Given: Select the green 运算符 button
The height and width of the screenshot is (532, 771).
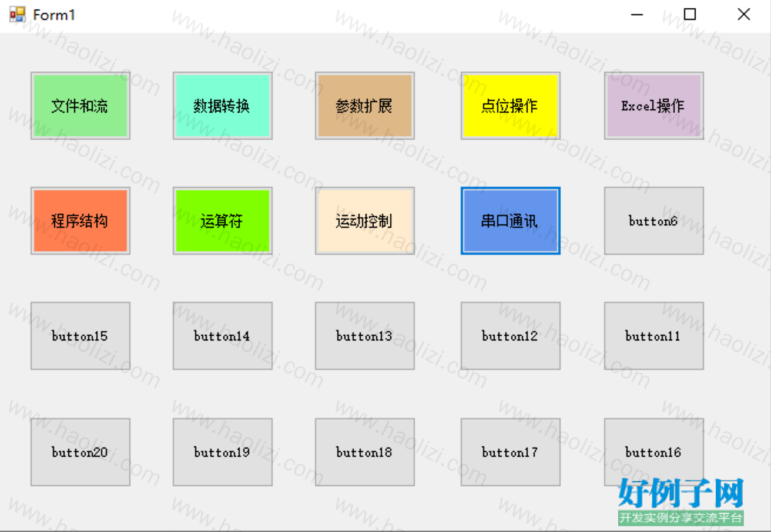Looking at the screenshot, I should click(x=223, y=221).
